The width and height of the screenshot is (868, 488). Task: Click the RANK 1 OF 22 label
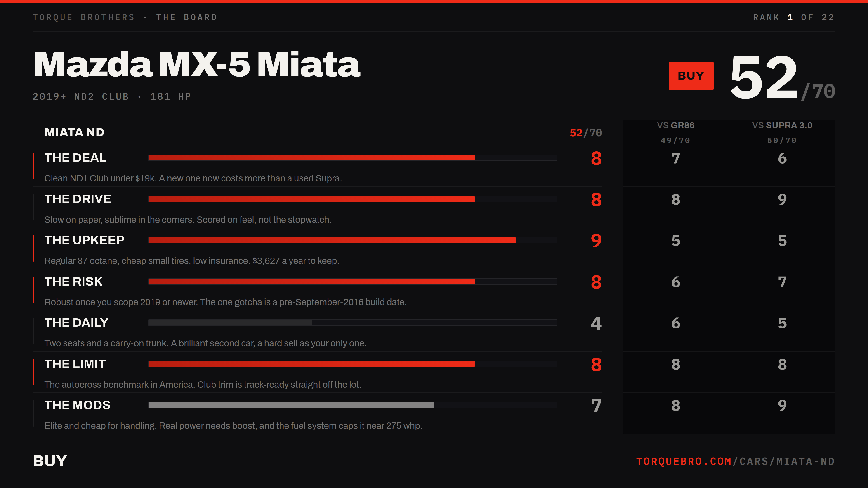794,17
